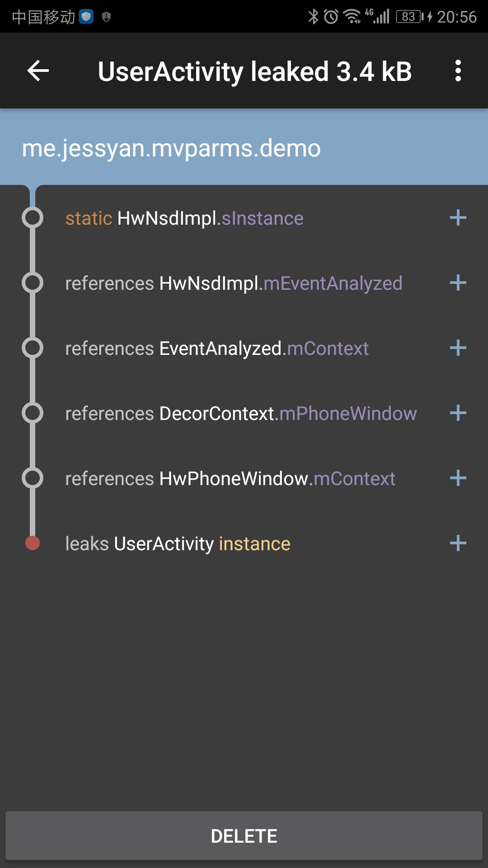Select the circle node beside HwNsdImpl.sInstance
This screenshot has width=488, height=868.
[x=33, y=218]
